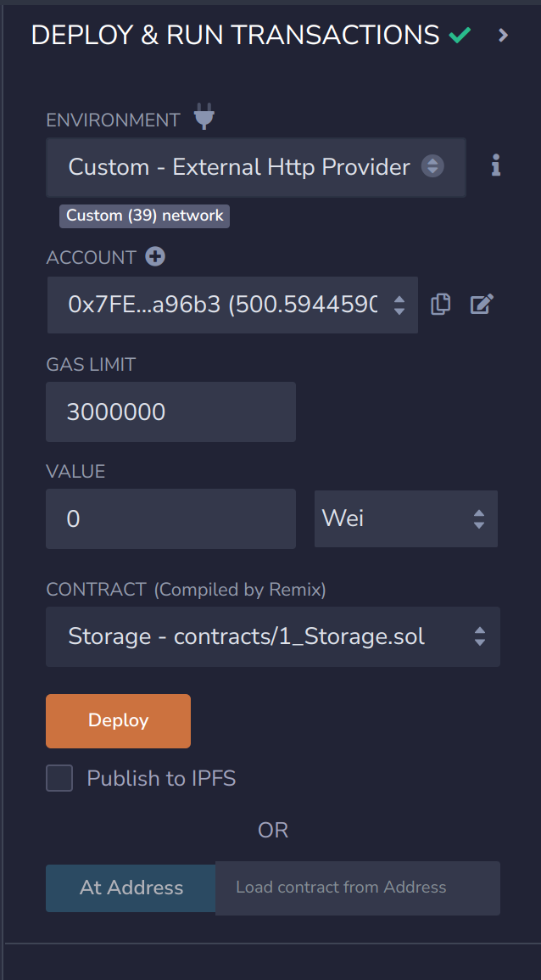The image size is (541, 980).
Task: Add a new account with plus icon
Action: pos(155,256)
